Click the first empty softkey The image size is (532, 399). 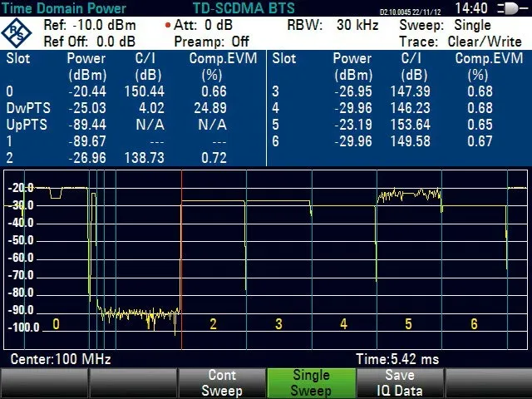pos(44,383)
